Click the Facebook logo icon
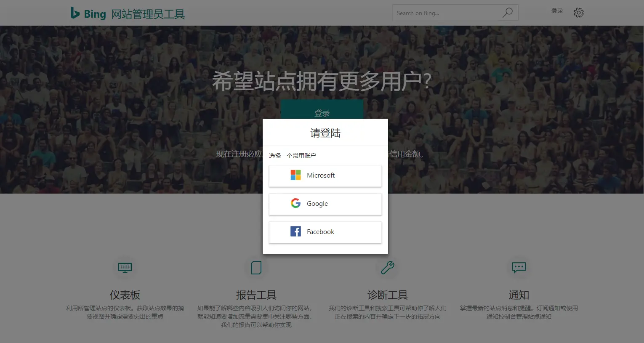This screenshot has width=644, height=343. pyautogui.click(x=296, y=231)
